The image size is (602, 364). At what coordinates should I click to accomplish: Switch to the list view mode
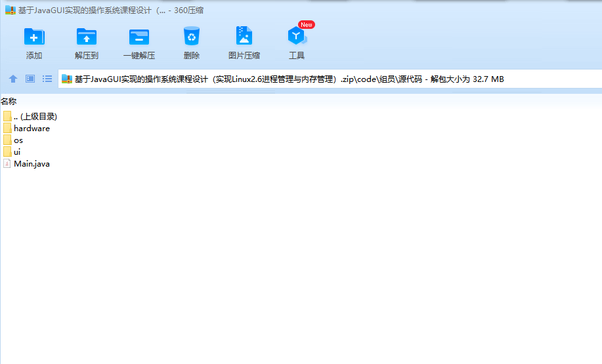pos(47,79)
